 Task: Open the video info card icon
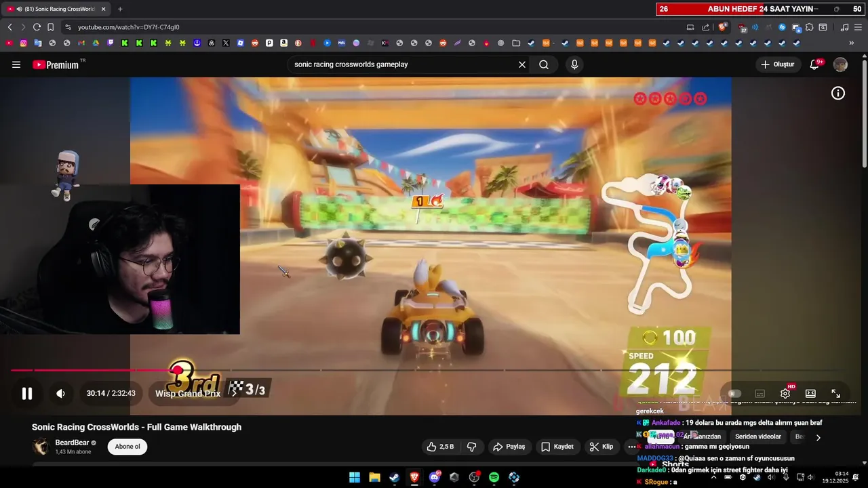[x=838, y=94]
